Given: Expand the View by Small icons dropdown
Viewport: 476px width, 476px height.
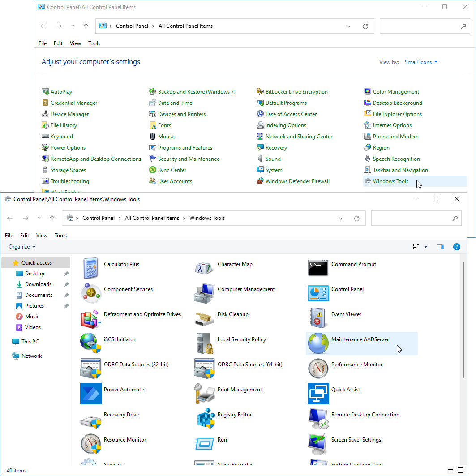Looking at the screenshot, I should click(x=421, y=62).
